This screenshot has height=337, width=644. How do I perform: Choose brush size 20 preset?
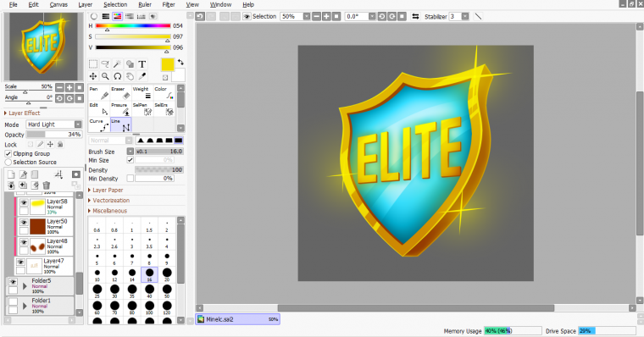click(167, 274)
